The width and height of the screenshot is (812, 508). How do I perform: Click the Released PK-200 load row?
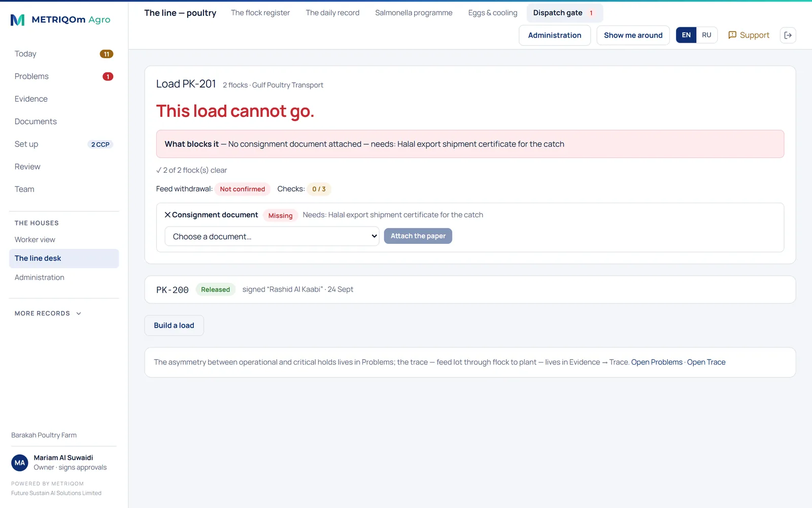click(x=470, y=290)
